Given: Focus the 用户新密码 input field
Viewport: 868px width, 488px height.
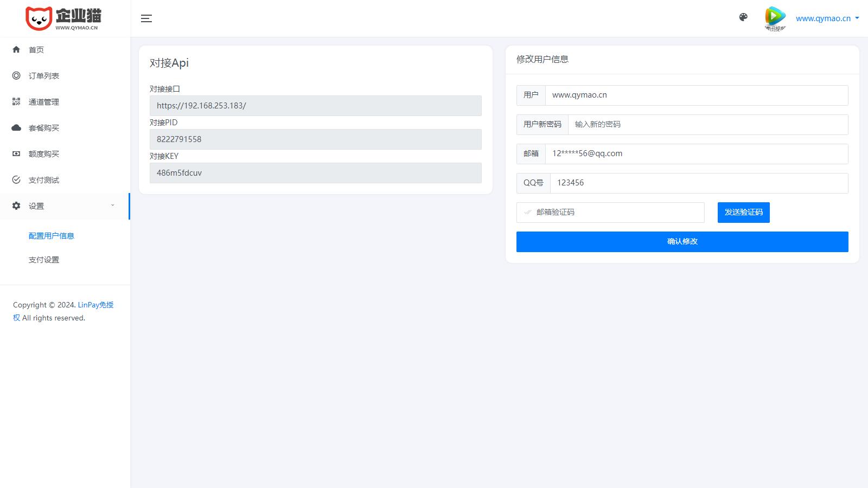Looking at the screenshot, I should point(707,125).
